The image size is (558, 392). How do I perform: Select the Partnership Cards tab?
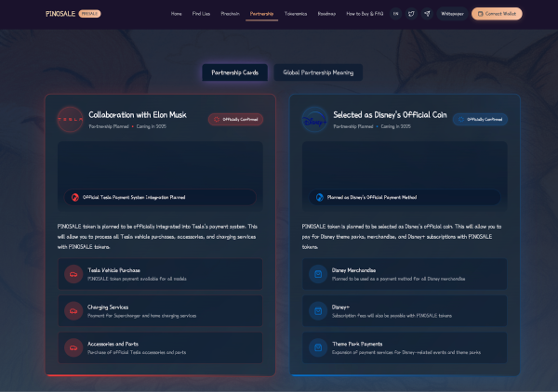235,72
